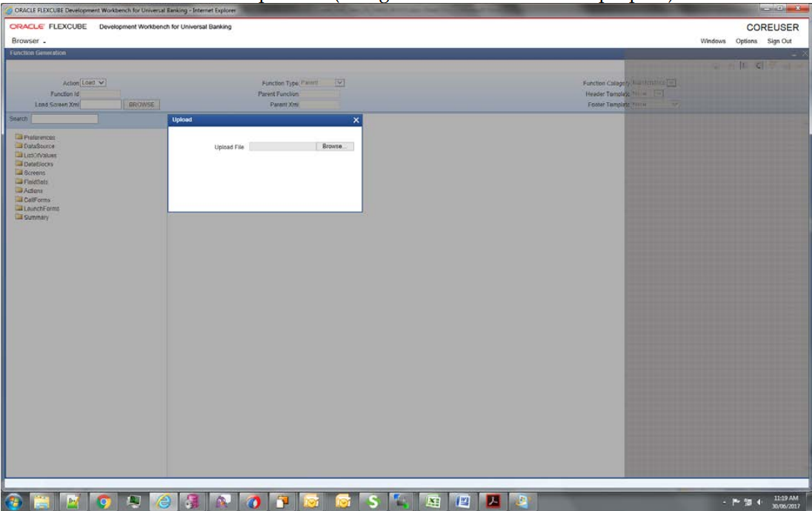Open the green S taskbar icon
Viewport: 812px width, 511px height.
(x=373, y=501)
